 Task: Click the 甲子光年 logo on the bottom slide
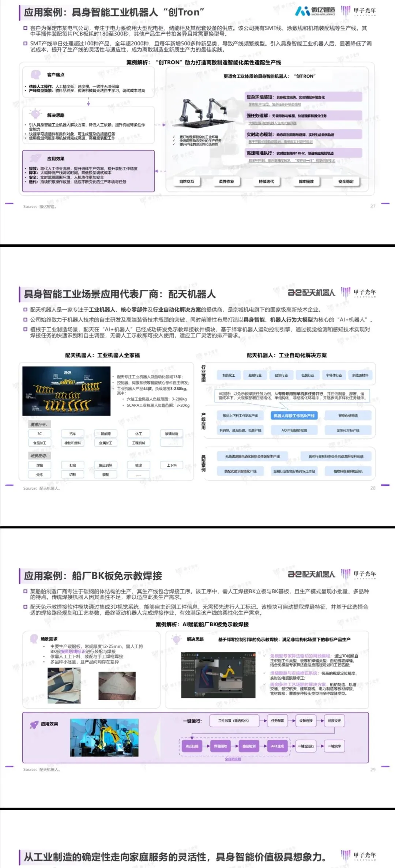point(358,856)
